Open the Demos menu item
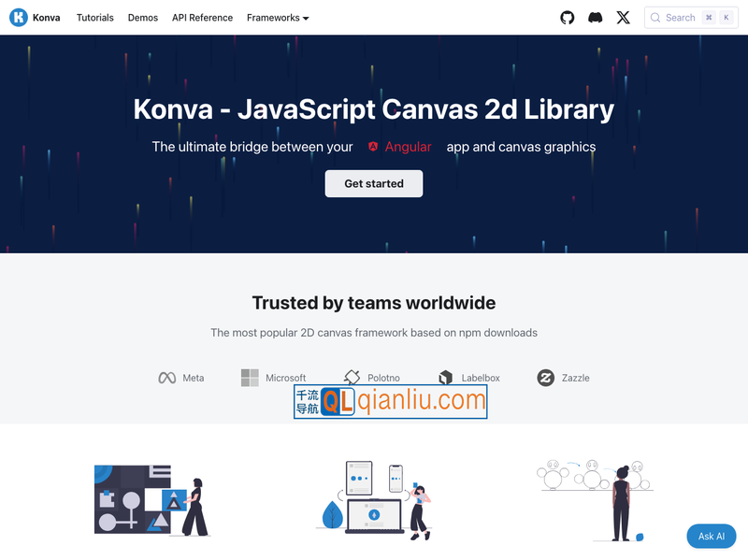 click(142, 17)
